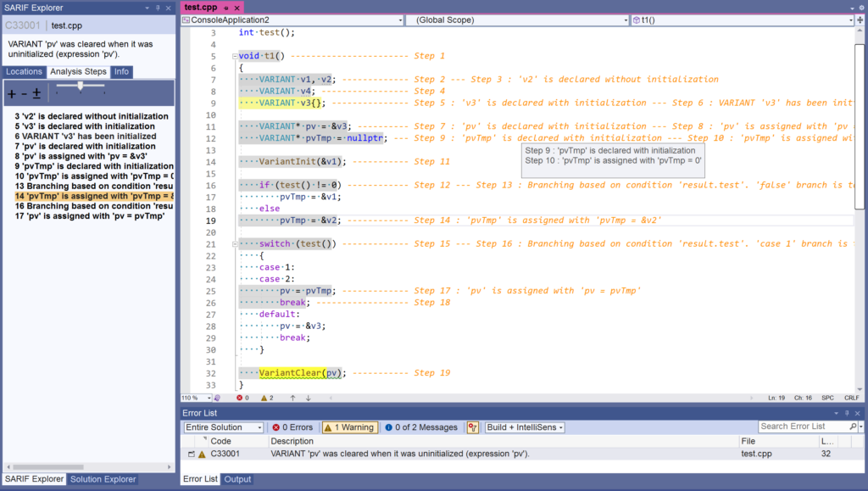Click the warnings icon showing 2 in editor status bar
This screenshot has height=491, width=868.
point(264,398)
